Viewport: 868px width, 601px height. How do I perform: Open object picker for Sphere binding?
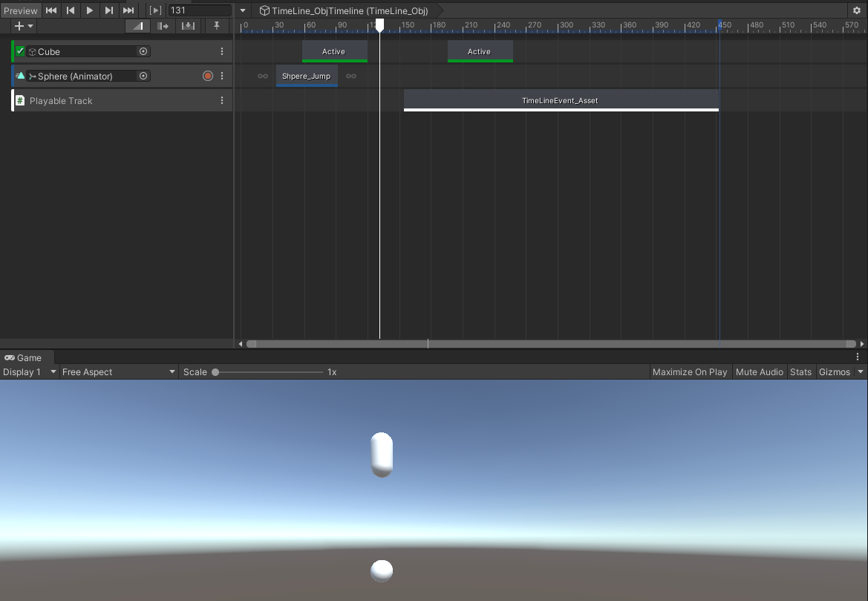pyautogui.click(x=143, y=76)
